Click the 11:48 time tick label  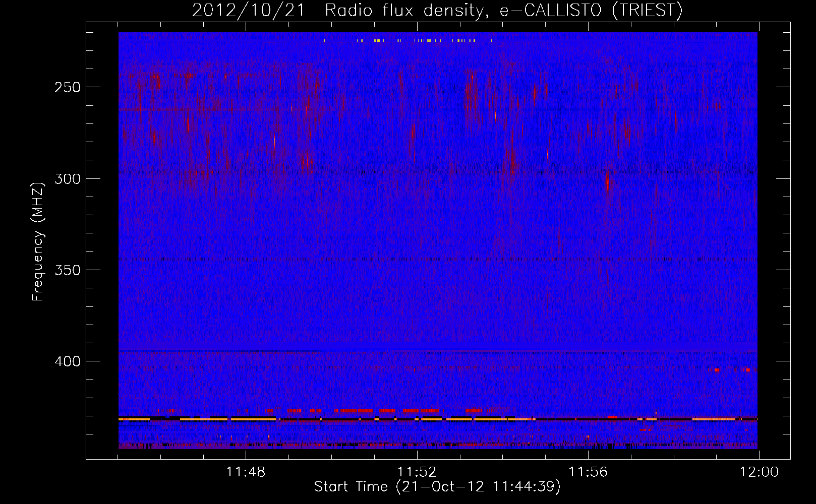(246, 472)
